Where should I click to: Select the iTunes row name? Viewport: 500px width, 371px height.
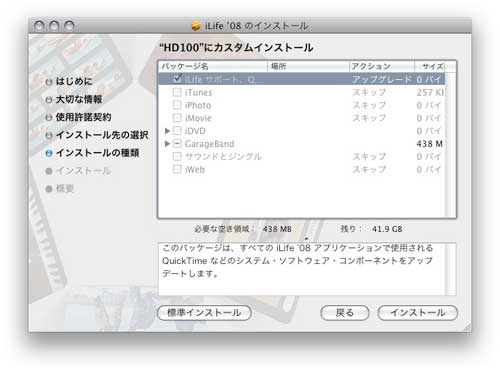tap(198, 92)
